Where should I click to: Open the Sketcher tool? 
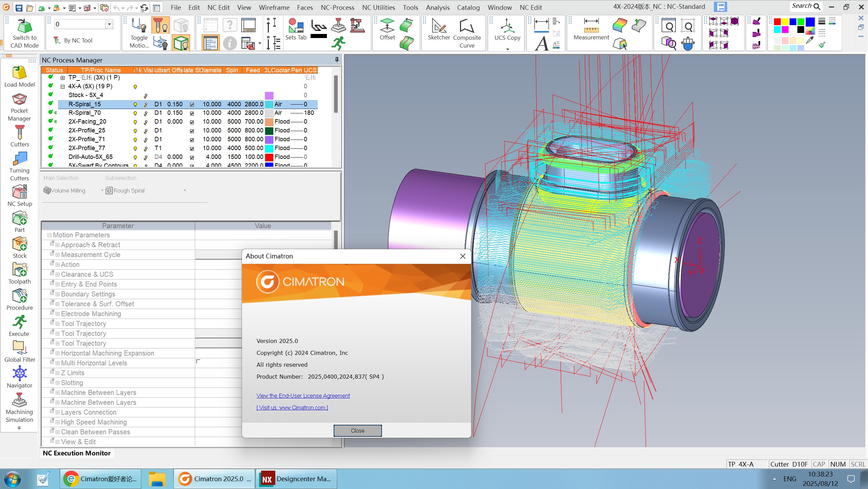pos(439,29)
